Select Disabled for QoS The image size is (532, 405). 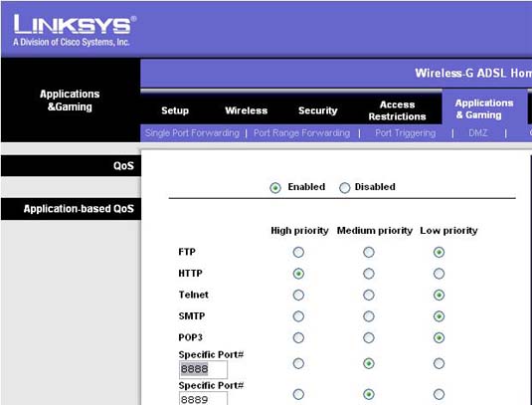tap(344, 187)
